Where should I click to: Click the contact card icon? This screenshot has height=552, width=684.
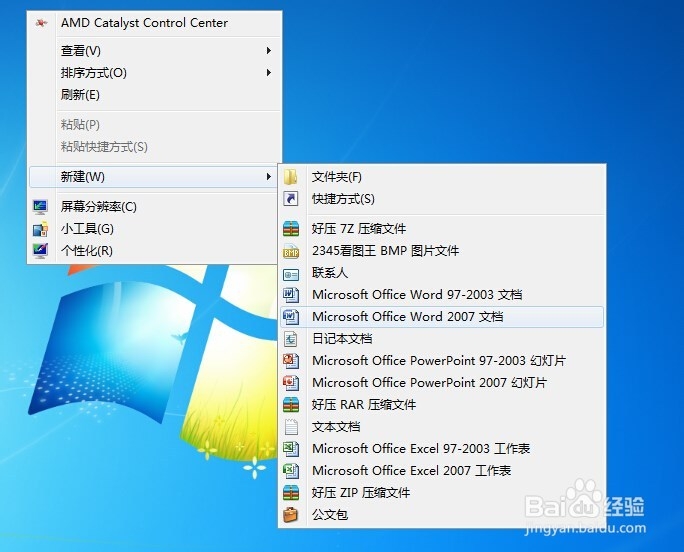tap(291, 274)
